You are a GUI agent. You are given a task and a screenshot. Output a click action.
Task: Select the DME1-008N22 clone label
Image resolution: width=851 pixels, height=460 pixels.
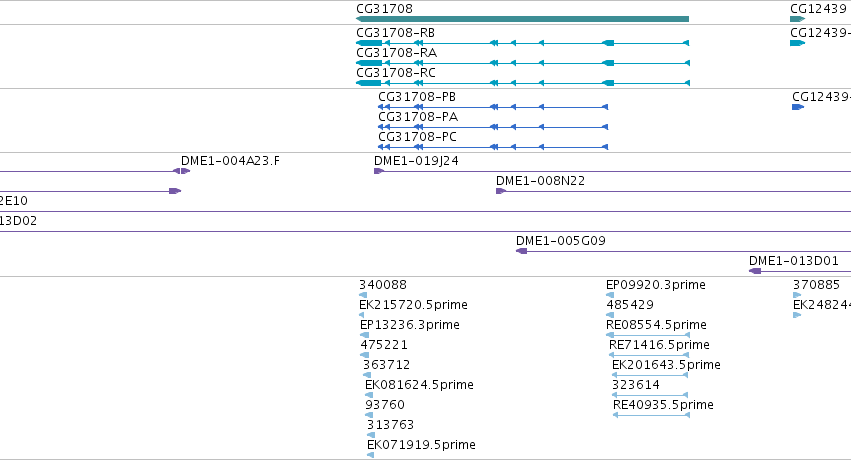pyautogui.click(x=541, y=181)
